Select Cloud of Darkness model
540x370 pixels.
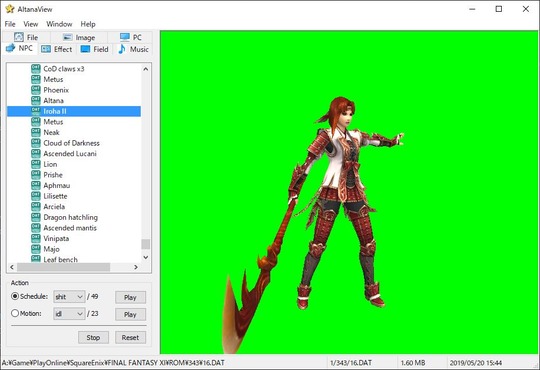71,143
